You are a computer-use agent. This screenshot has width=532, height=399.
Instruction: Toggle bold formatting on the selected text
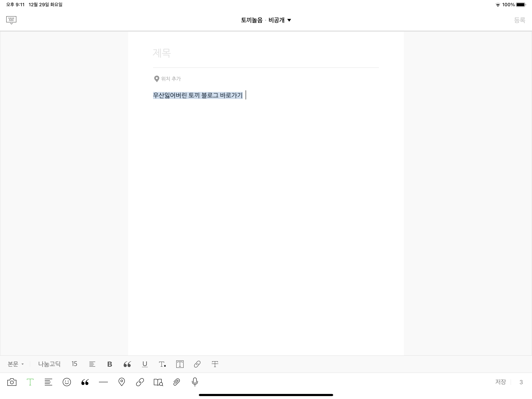[110, 364]
